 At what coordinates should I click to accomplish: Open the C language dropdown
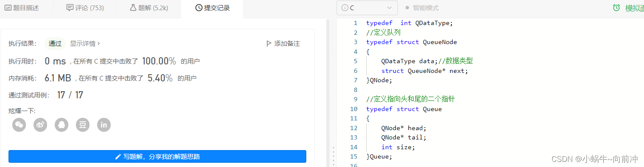(x=367, y=8)
